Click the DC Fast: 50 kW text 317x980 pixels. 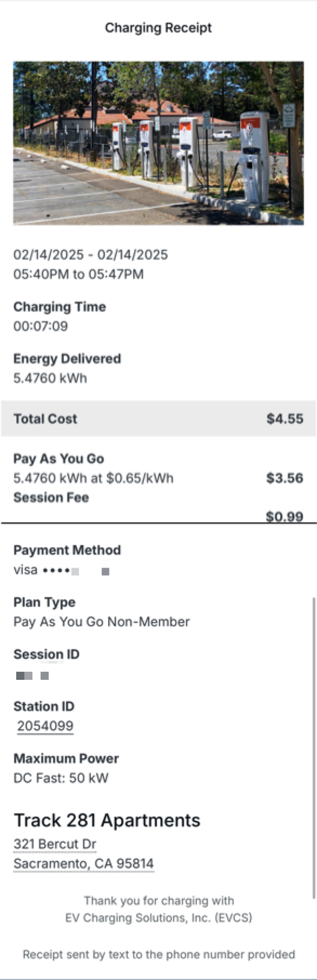(x=61, y=778)
